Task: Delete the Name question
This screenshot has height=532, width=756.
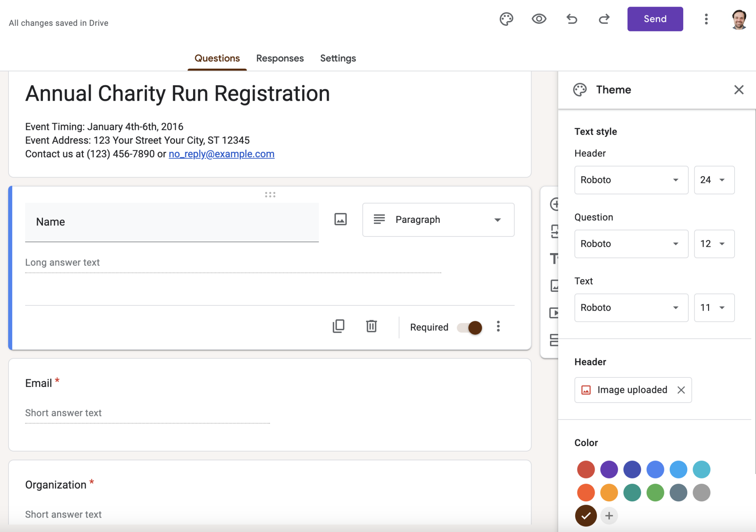Action: 372,326
